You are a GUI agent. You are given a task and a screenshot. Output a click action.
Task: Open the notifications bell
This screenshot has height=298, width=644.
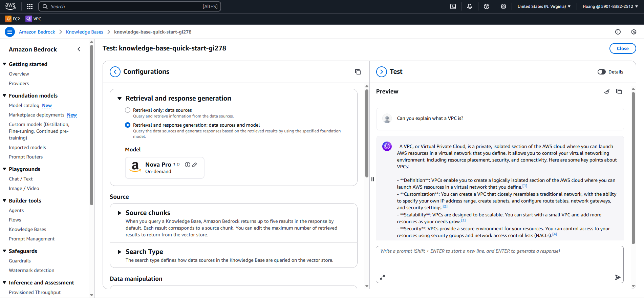coord(470,6)
